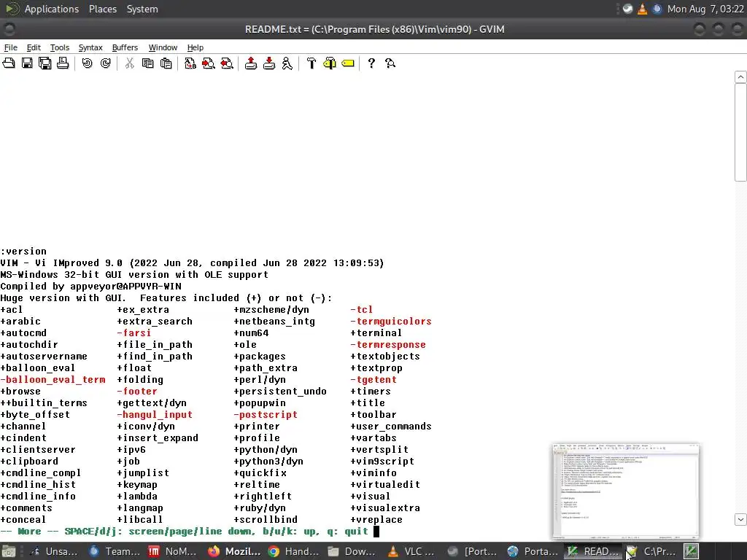Open the System desktop menu
This screenshot has width=747, height=560.
click(x=142, y=9)
